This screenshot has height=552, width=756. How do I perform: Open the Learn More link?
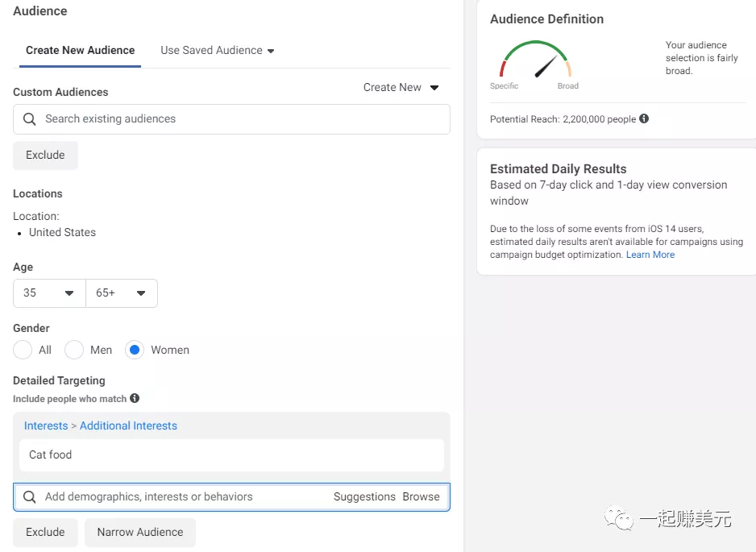[650, 255]
